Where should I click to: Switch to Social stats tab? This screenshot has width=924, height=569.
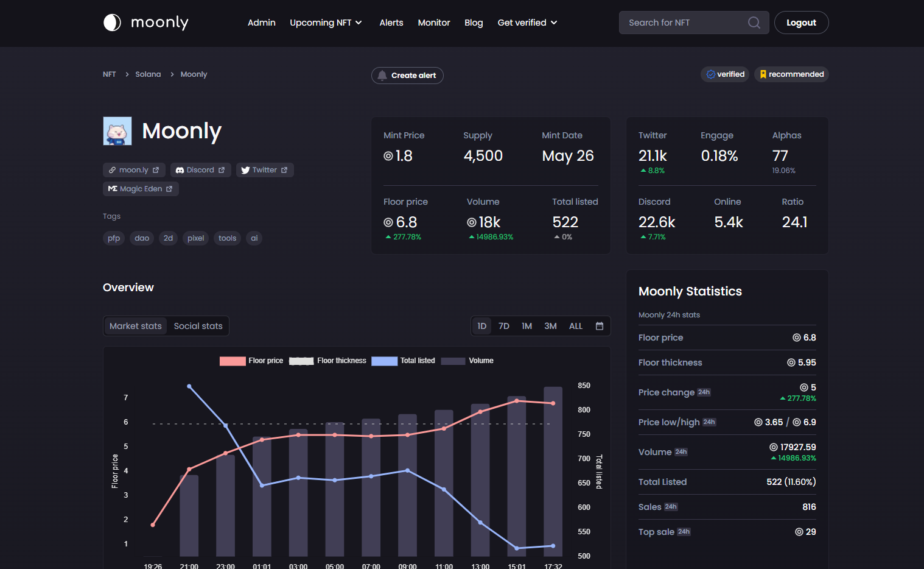[x=198, y=326]
